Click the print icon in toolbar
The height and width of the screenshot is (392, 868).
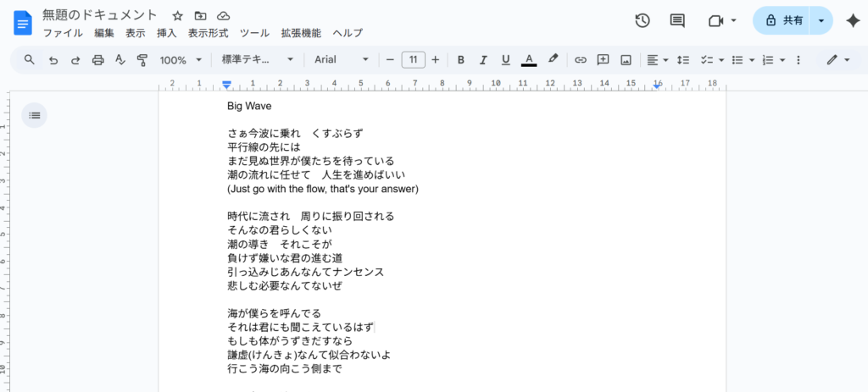click(97, 60)
